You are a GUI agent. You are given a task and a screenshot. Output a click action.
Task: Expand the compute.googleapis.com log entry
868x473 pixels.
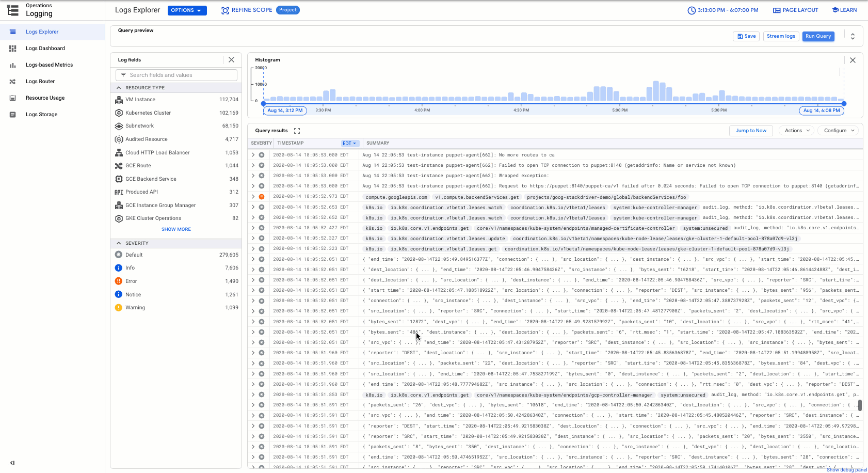(x=253, y=197)
